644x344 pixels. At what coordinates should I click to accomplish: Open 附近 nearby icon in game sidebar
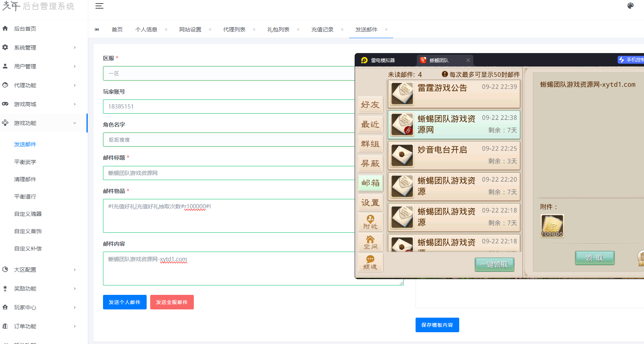pyautogui.click(x=370, y=222)
